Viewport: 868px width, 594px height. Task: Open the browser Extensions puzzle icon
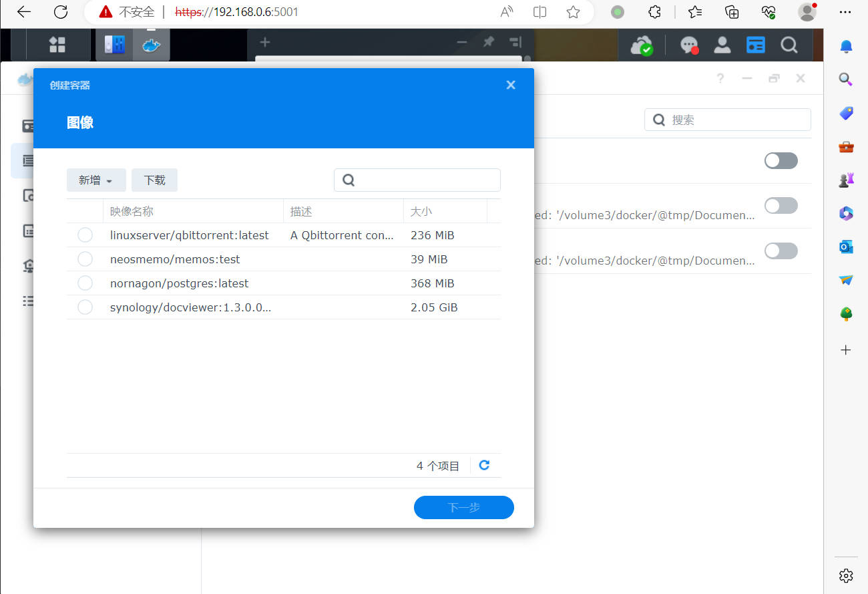655,12
